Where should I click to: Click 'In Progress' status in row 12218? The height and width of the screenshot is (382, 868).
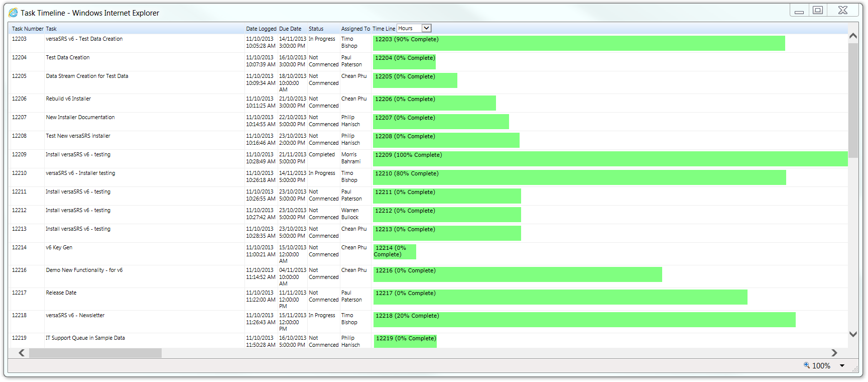(322, 315)
